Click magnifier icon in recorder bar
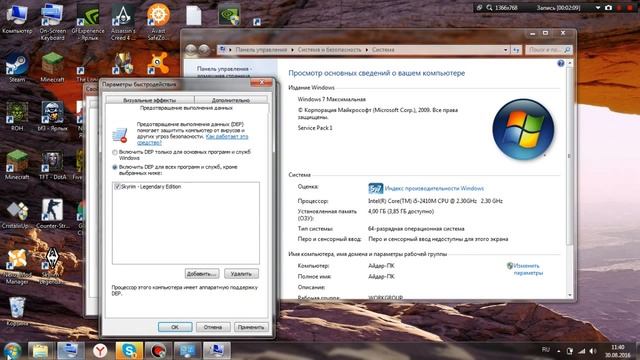The width and height of the screenshot is (640, 360). 489,7
